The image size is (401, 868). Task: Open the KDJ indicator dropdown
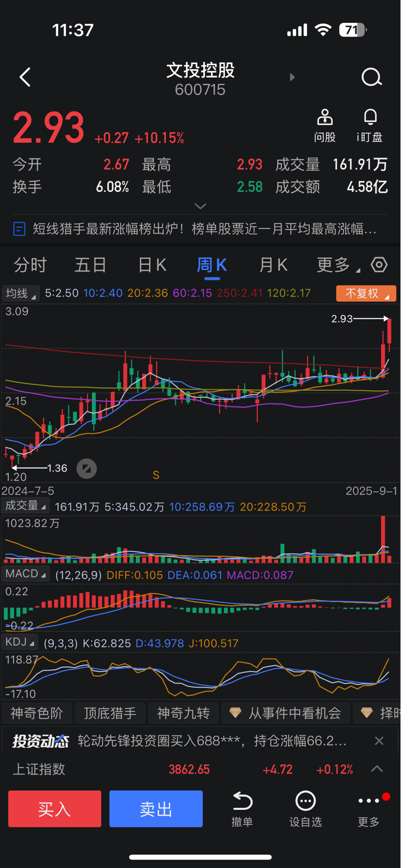(20, 642)
